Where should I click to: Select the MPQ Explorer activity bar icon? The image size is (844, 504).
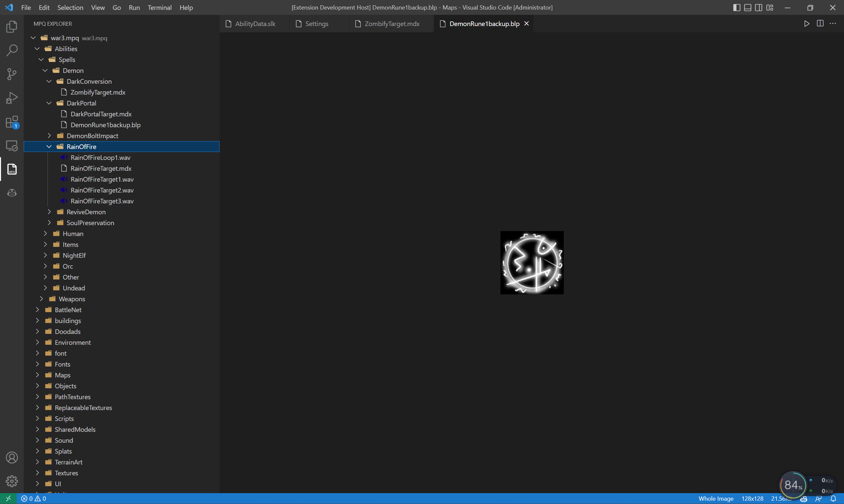pos(12,169)
